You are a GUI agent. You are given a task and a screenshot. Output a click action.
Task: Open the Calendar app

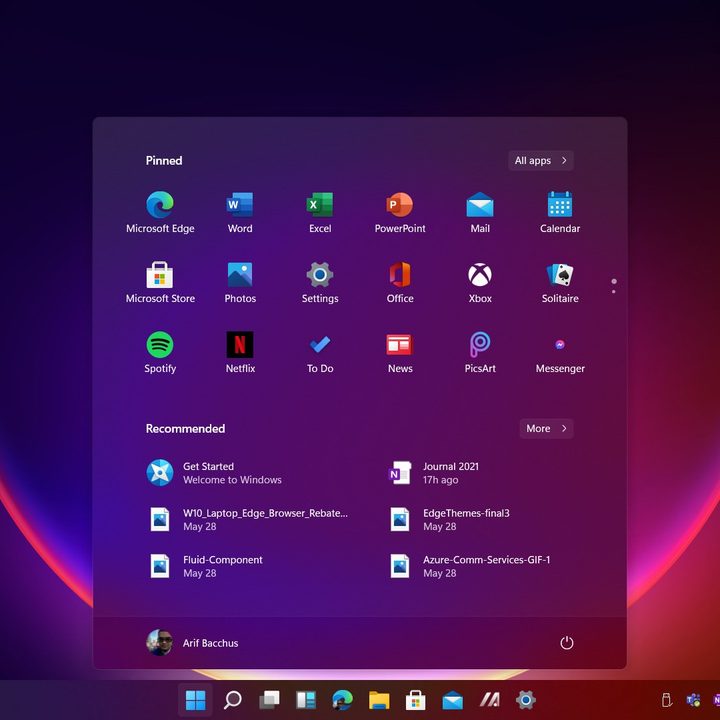[560, 212]
